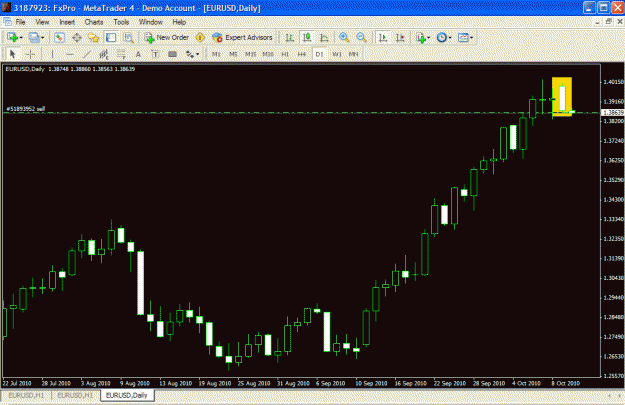
Task: Switch timeframe to M5
Action: tap(233, 54)
